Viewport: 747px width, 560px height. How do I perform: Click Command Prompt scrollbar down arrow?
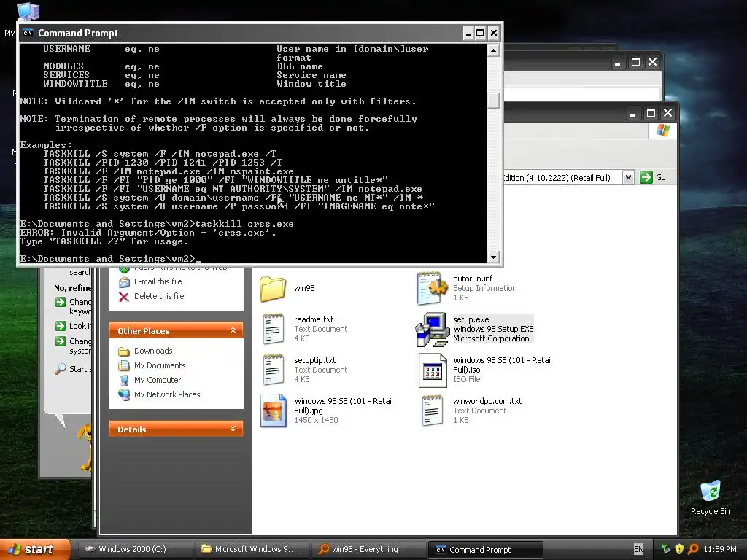pyautogui.click(x=494, y=257)
